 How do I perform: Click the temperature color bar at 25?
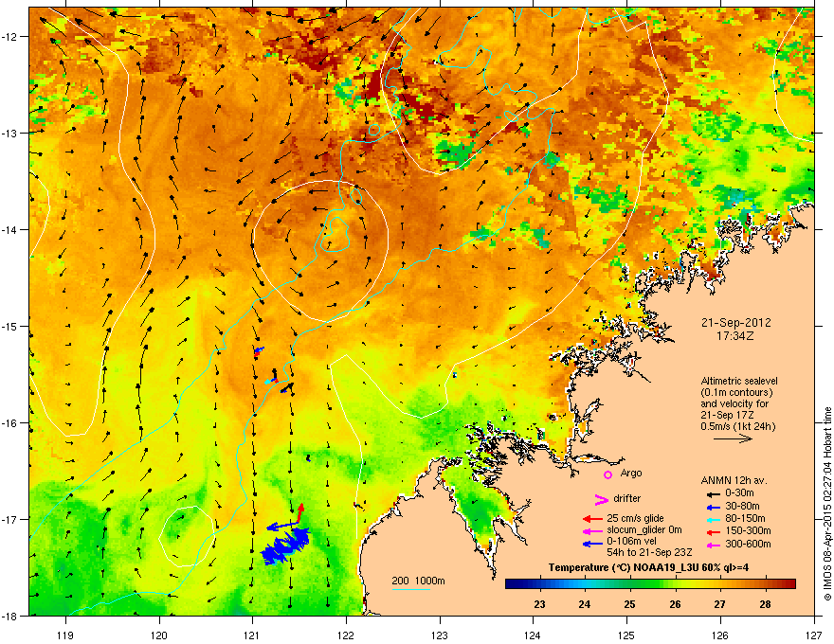pos(629,584)
